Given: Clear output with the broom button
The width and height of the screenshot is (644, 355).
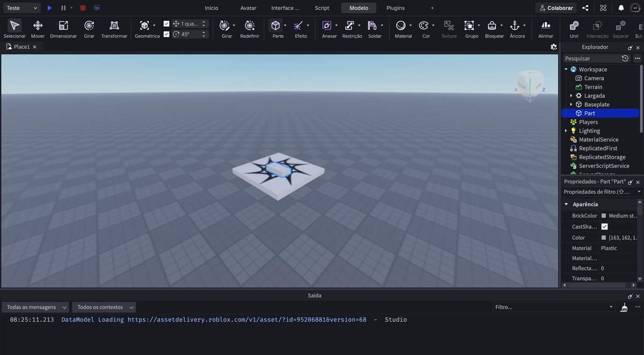Looking at the screenshot, I should (x=624, y=307).
